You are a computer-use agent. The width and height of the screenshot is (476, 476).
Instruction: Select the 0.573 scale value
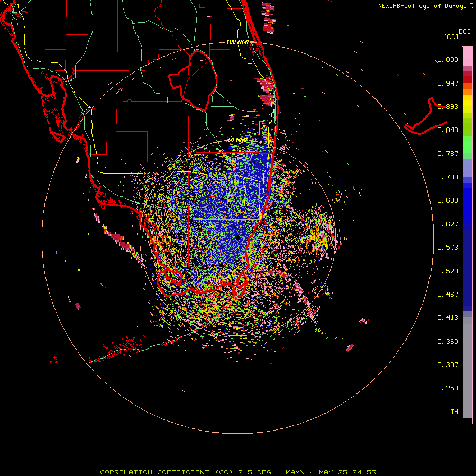[x=448, y=248]
